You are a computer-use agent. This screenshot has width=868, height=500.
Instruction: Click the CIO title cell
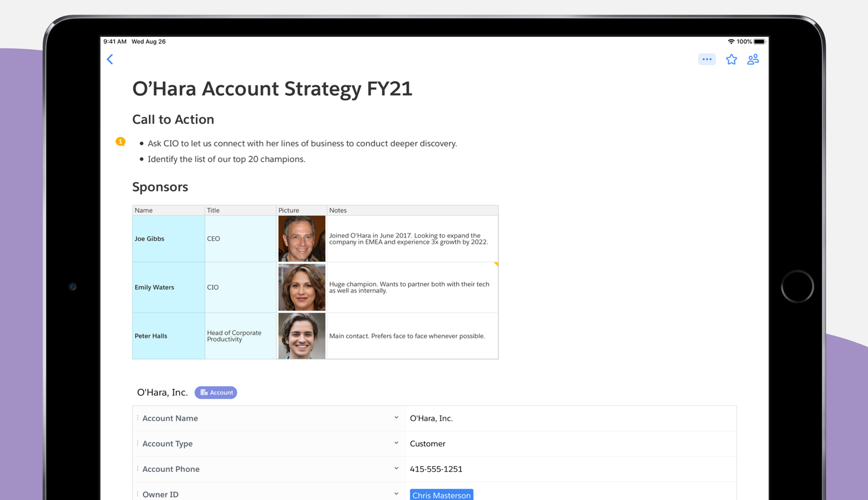(240, 287)
